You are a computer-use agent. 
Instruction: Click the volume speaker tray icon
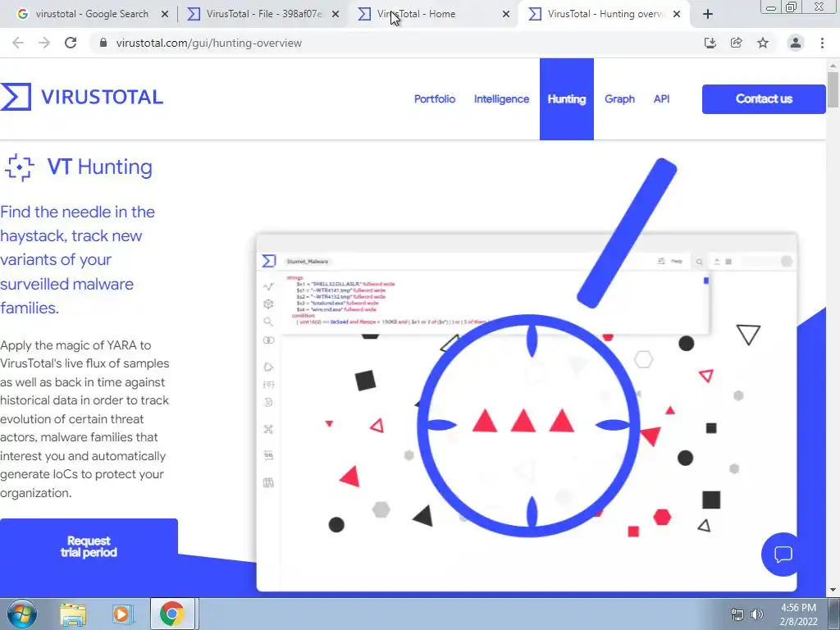(757, 614)
